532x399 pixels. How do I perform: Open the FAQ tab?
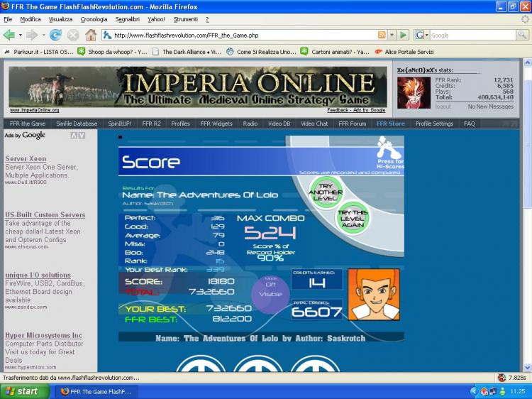pyautogui.click(x=470, y=124)
